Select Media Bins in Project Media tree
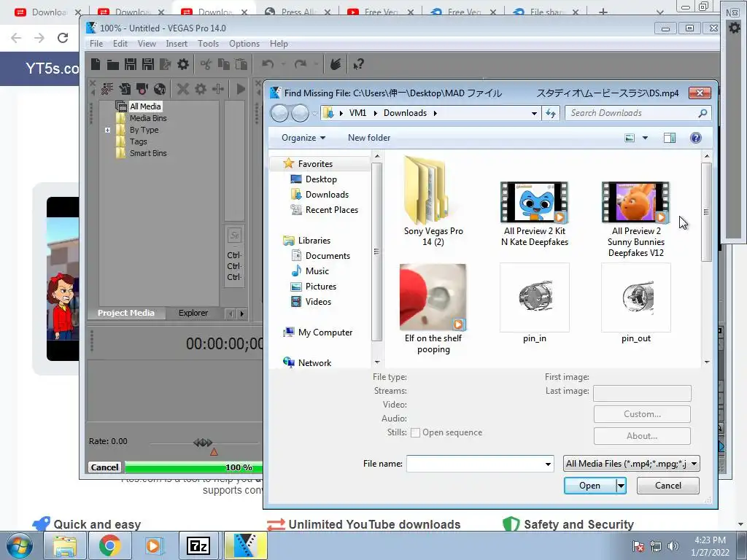The height and width of the screenshot is (560, 747). click(148, 118)
